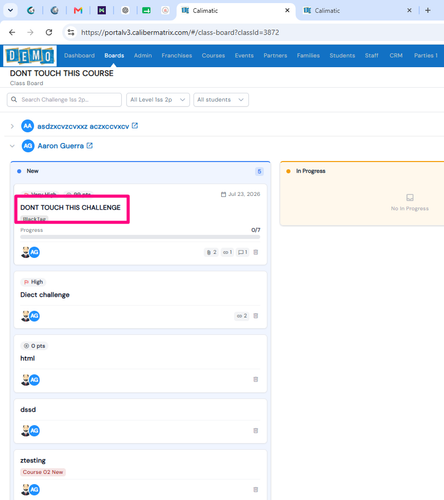Open the All Level Iss 2p dropdown
The width and height of the screenshot is (444, 500).
pos(158,100)
